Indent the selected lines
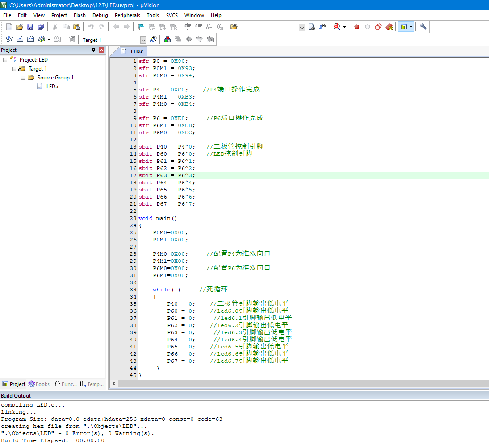 (x=188, y=27)
